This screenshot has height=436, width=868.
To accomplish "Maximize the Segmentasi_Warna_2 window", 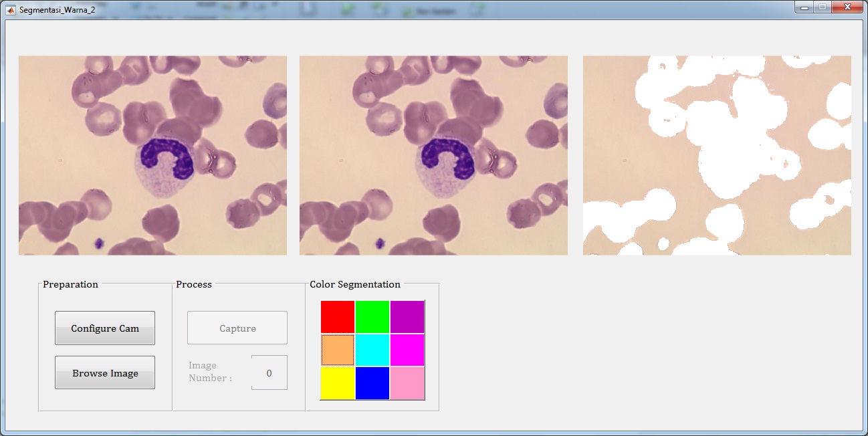I will coord(822,7).
